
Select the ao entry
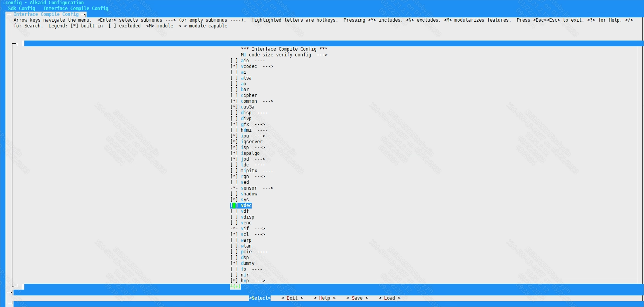tap(244, 84)
